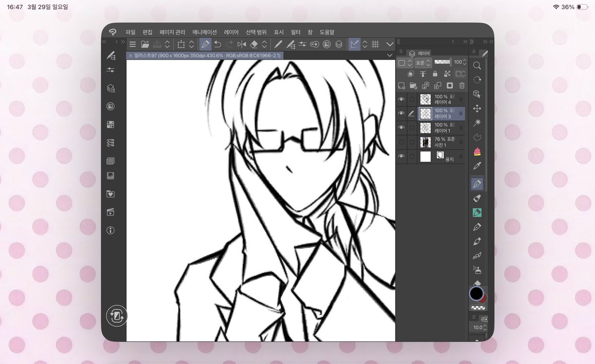Screen dimensions: 595x364
Task: Click the new raster layer icon
Action: coord(401,86)
